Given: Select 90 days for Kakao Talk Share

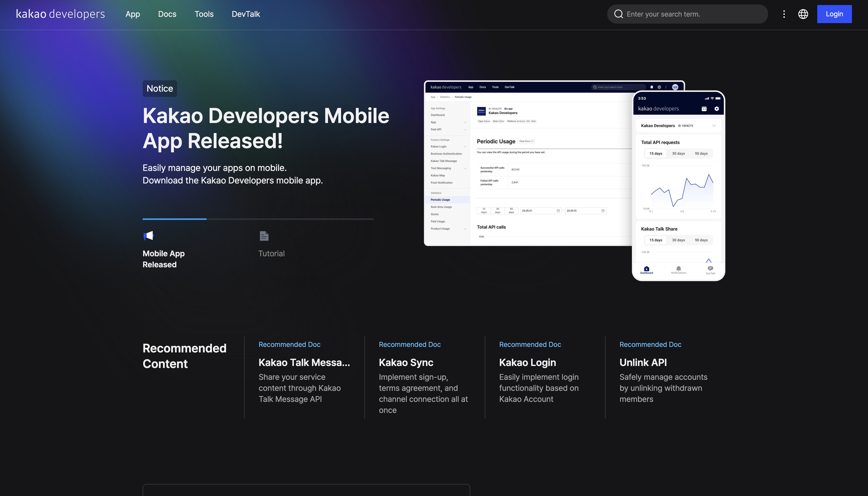Looking at the screenshot, I should pyautogui.click(x=701, y=240).
